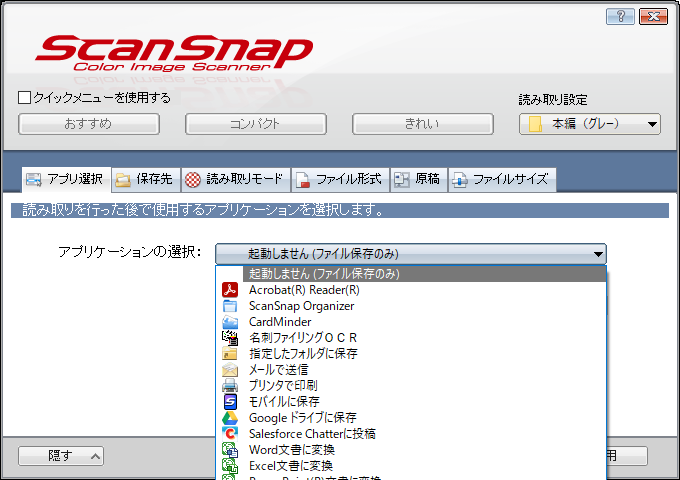Image resolution: width=680 pixels, height=480 pixels.
Task: Open the 読み取りモード tab
Action: [x=235, y=180]
